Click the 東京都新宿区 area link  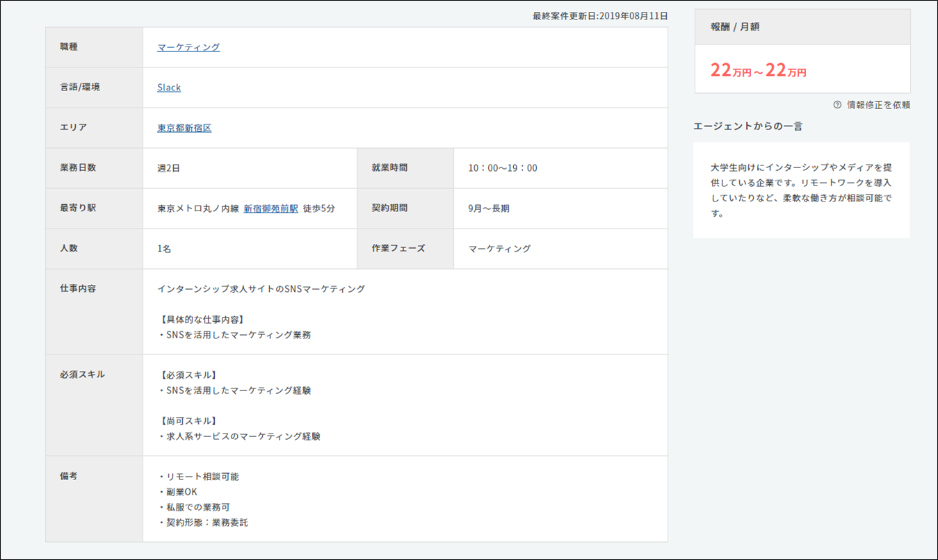click(184, 128)
